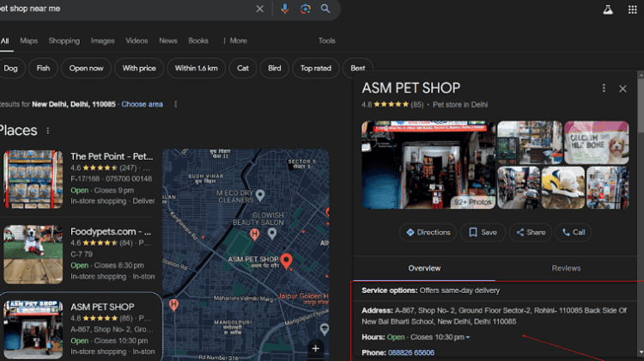Share ASM PET SHOP listing
Viewport: 644px width, 361px height.
click(531, 232)
